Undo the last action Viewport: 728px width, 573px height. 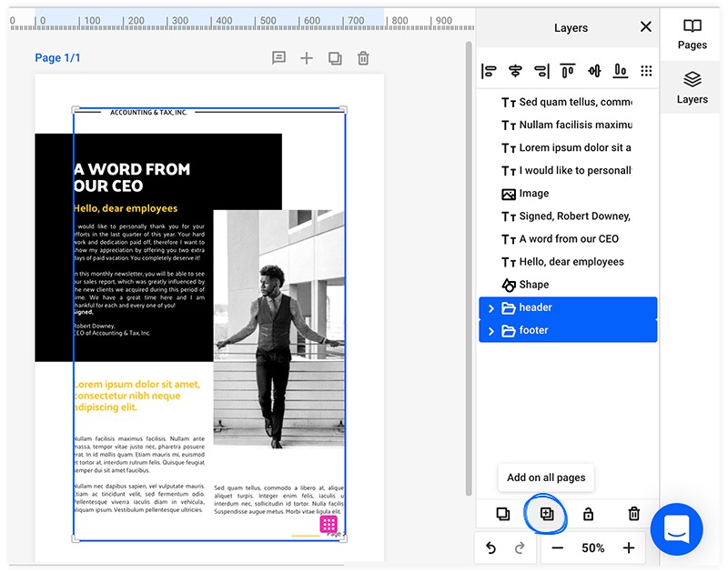click(x=491, y=548)
